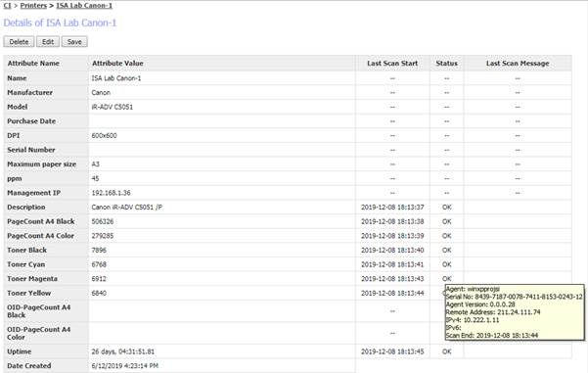Screen dimensions: 588x373
Task: Click the Toner Yellow attribute label
Action: click(x=29, y=293)
